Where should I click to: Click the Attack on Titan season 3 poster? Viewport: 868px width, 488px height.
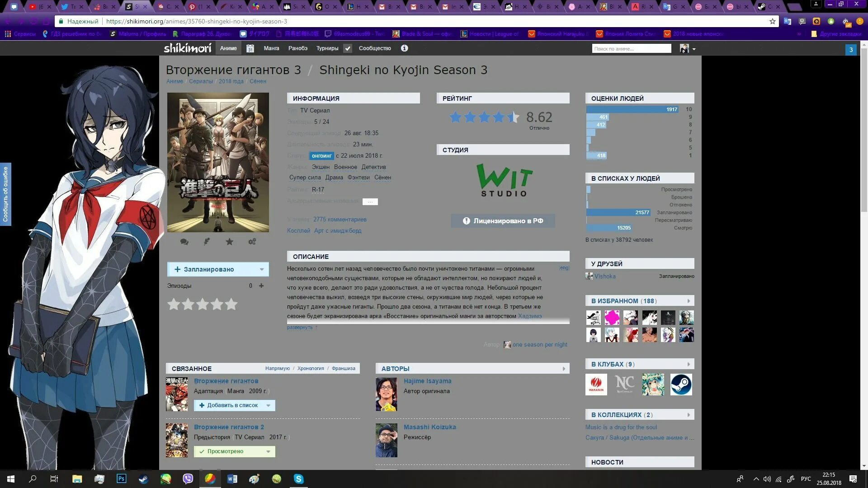tap(218, 163)
